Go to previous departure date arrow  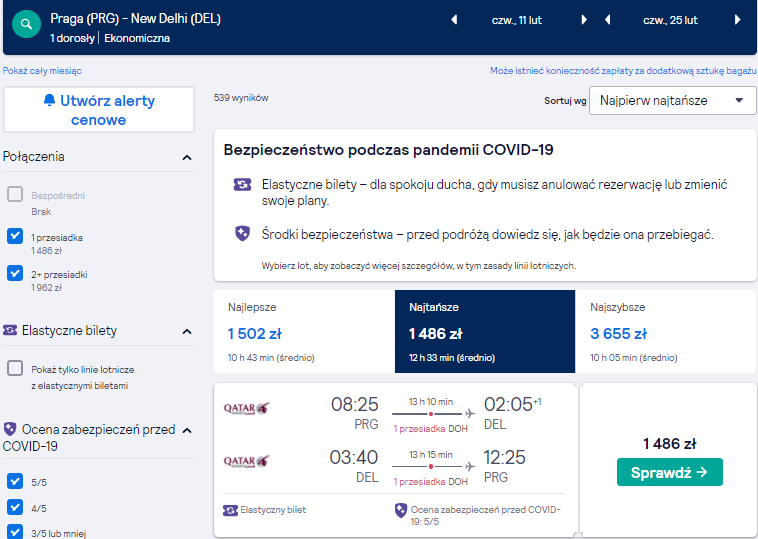click(454, 20)
